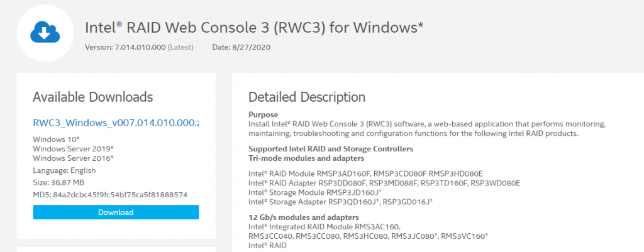Click the Version 7.014.010.000 text
644x252 pixels.
[x=125, y=47]
